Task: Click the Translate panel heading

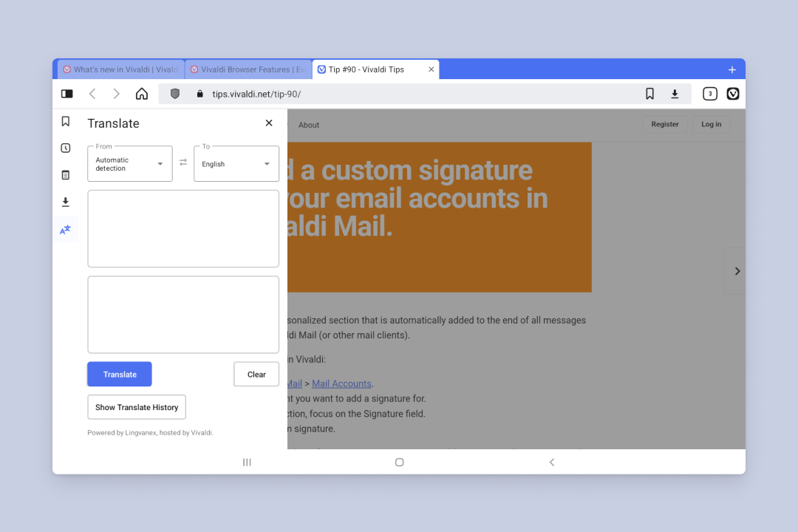Action: (114, 123)
